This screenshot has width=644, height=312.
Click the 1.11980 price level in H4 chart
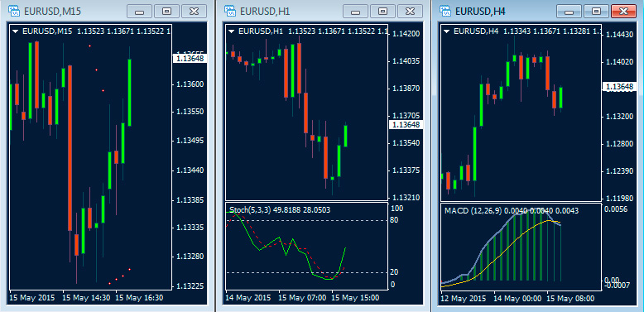pos(619,199)
